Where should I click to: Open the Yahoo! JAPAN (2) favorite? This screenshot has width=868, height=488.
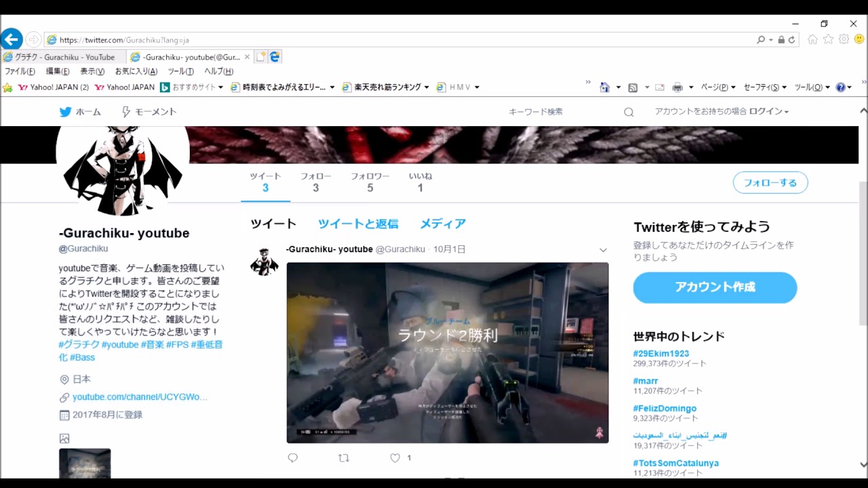tap(54, 87)
